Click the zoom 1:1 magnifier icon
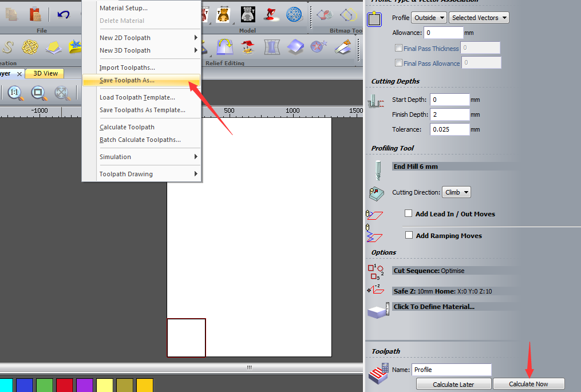Image resolution: width=581 pixels, height=392 pixels. pyautogui.click(x=15, y=93)
